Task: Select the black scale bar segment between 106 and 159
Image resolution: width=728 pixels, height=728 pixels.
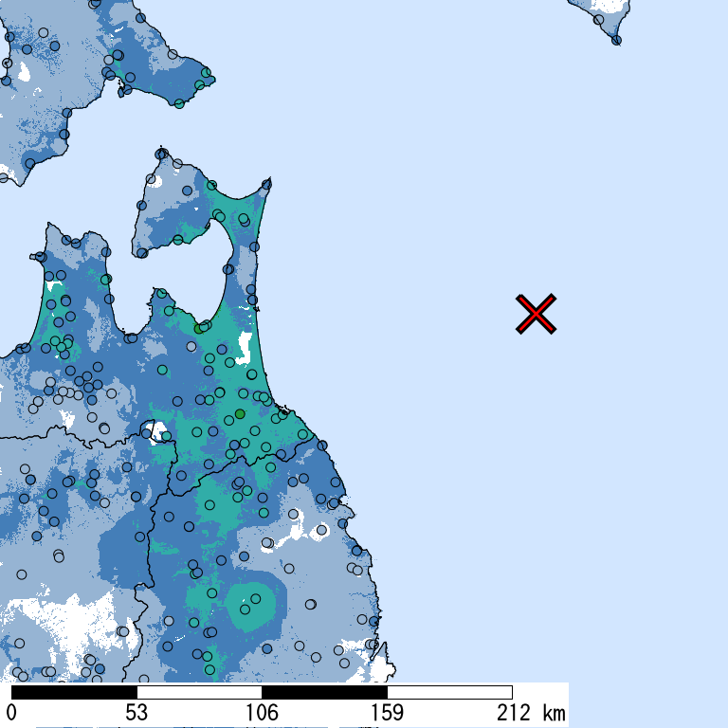Action: (x=324, y=692)
